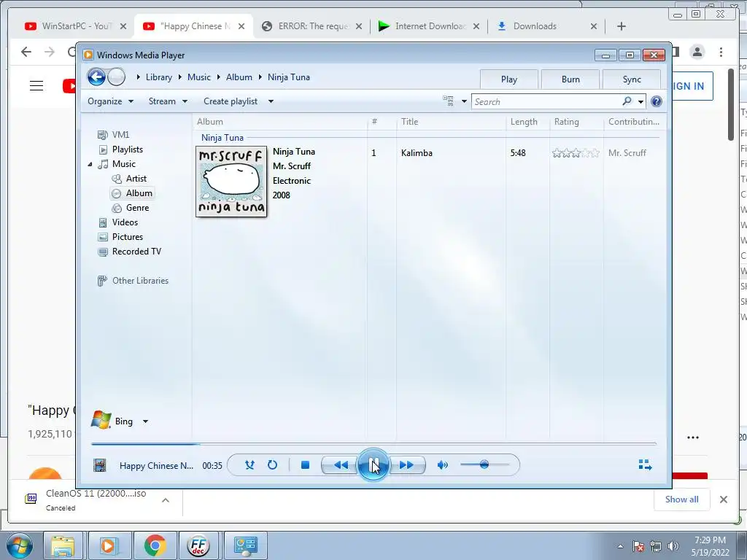Image resolution: width=747 pixels, height=560 pixels.
Task: Click the Media Player forward arrow
Action: pos(116,77)
